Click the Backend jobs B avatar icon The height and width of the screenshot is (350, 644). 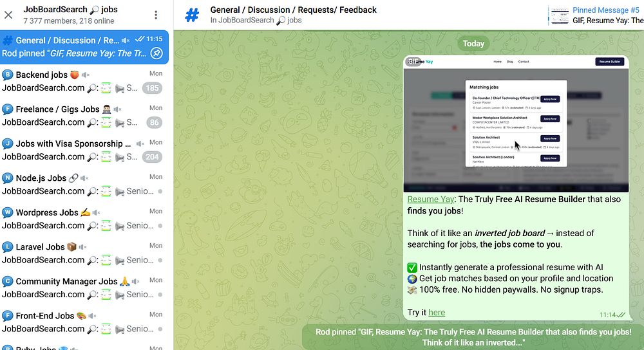7,75
